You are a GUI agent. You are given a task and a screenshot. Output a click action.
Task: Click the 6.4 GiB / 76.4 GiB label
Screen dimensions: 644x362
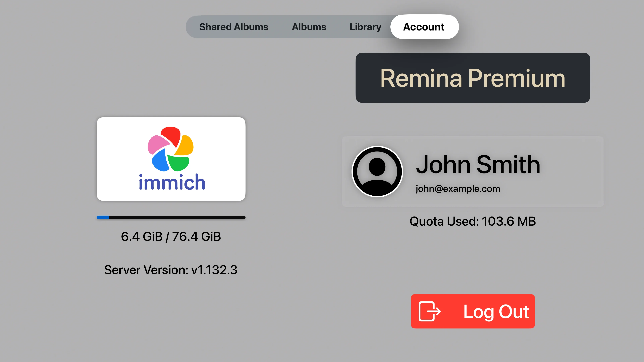(171, 237)
